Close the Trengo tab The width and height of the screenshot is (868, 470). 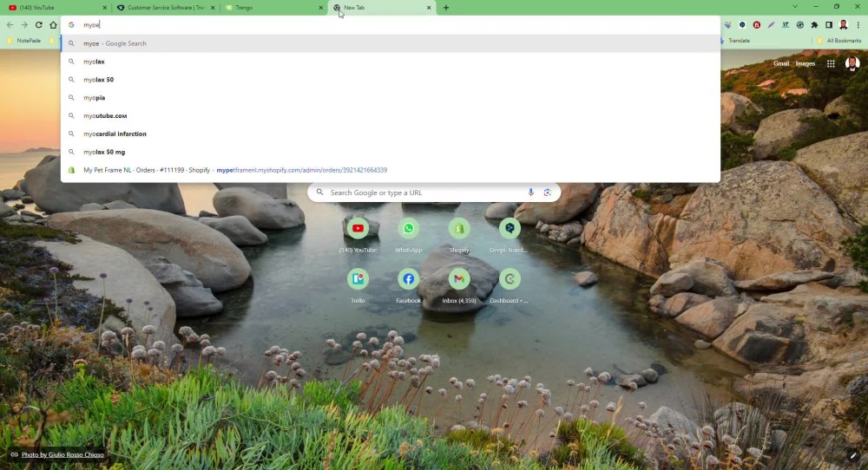pyautogui.click(x=320, y=8)
